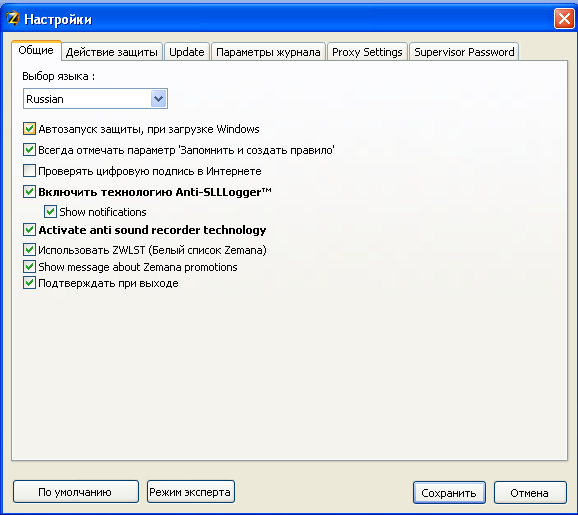Image resolution: width=578 pixels, height=515 pixels.
Task: Open Режим эксперта mode
Action: pos(191,492)
